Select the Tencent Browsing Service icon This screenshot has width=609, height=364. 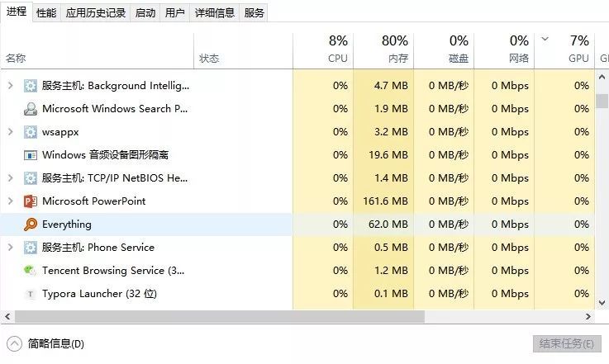coord(30,270)
